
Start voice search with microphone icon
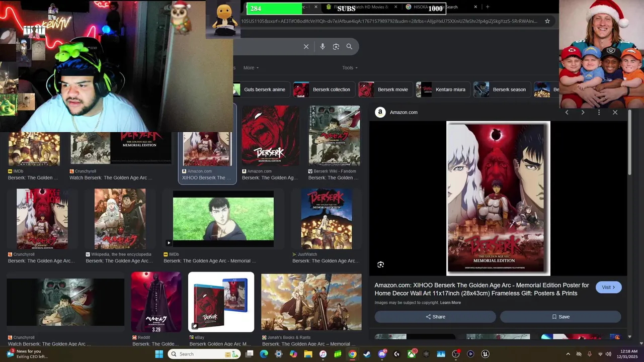pyautogui.click(x=323, y=46)
